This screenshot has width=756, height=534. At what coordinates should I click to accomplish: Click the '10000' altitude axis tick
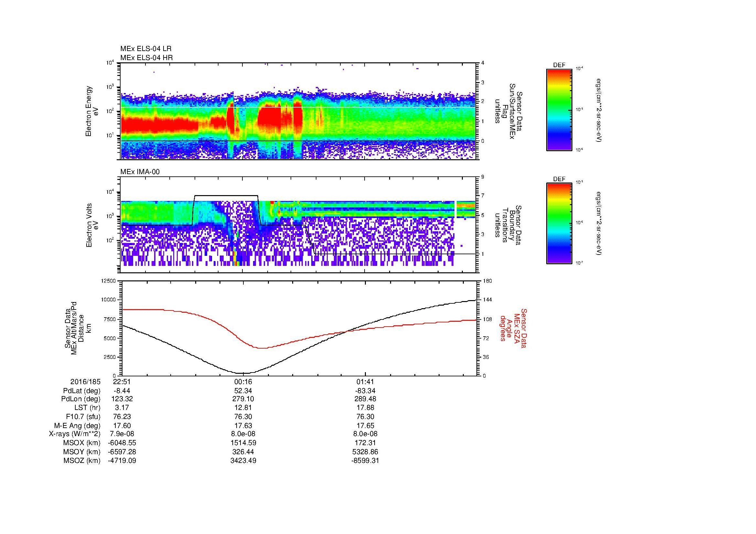click(109, 300)
